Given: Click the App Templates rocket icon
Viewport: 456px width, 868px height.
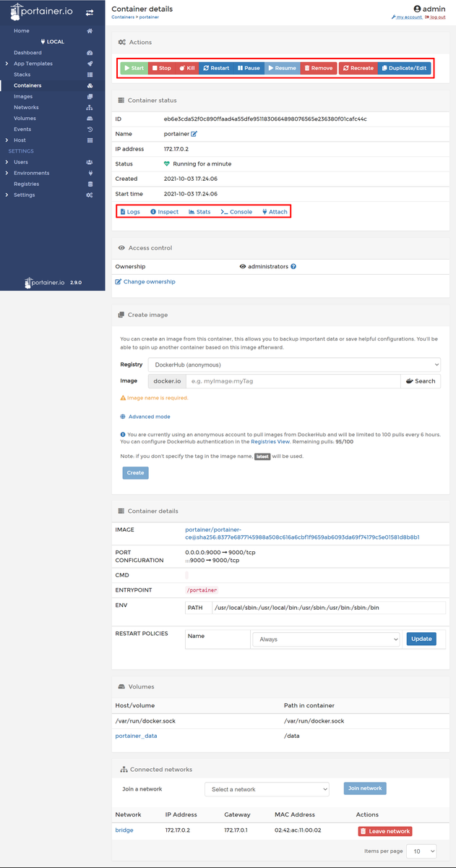Looking at the screenshot, I should [x=90, y=64].
